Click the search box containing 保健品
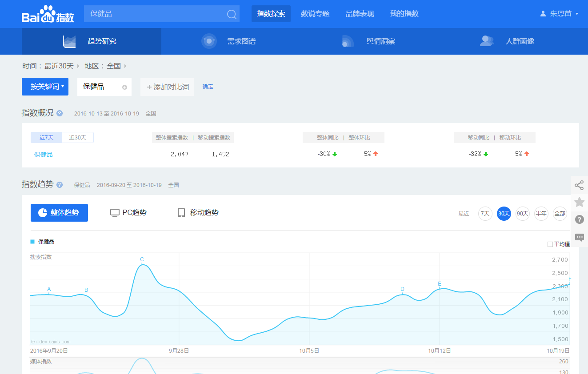This screenshot has width=588, height=374. (162, 14)
